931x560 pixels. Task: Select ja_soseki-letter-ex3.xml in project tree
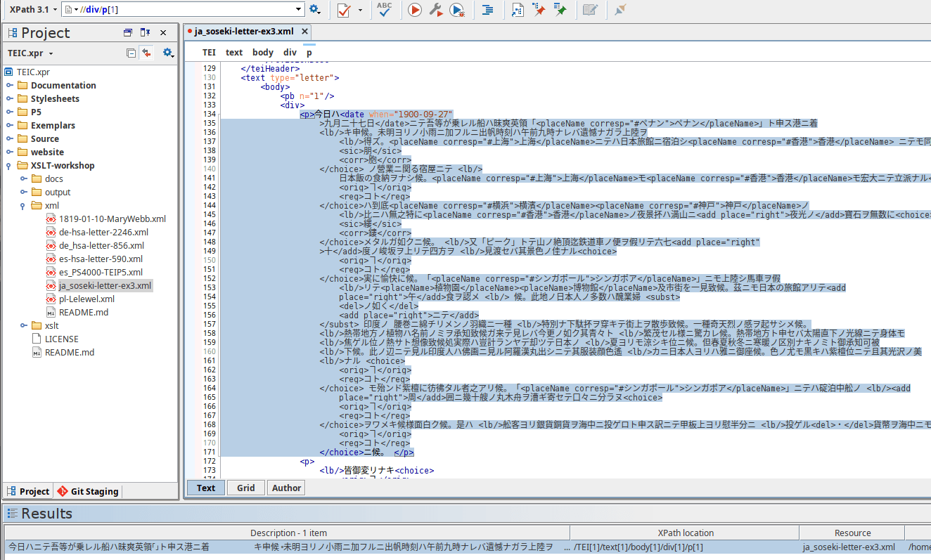105,286
